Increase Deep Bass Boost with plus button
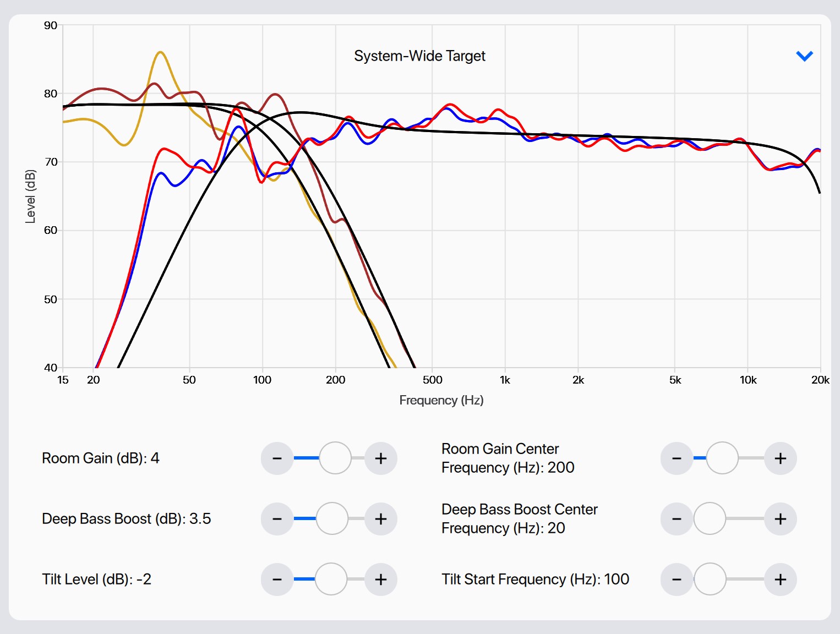Screen dimensions: 840x634 pos(381,518)
